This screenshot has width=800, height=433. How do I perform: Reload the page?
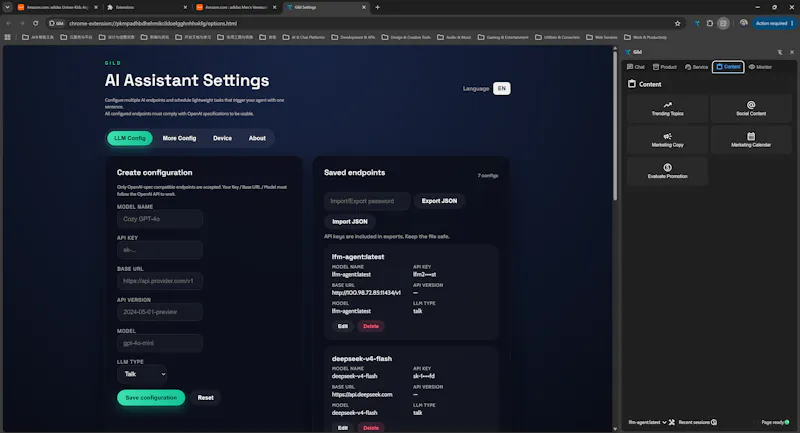click(x=35, y=23)
